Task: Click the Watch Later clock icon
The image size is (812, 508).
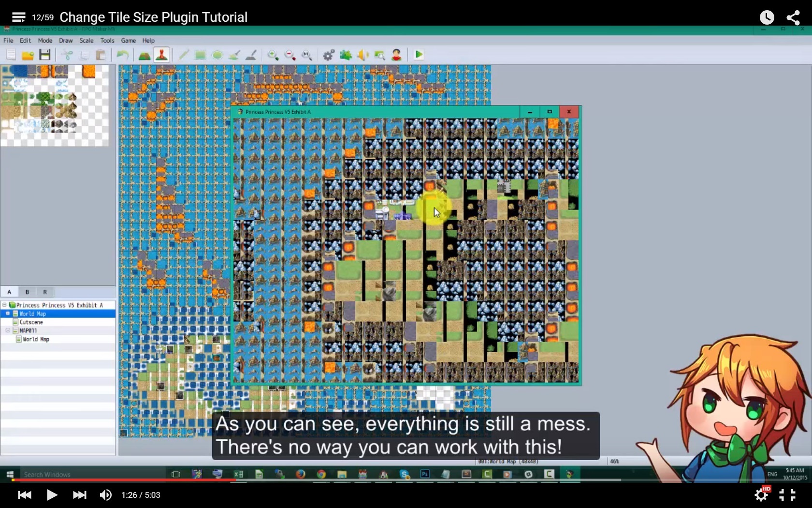Action: pos(767,17)
